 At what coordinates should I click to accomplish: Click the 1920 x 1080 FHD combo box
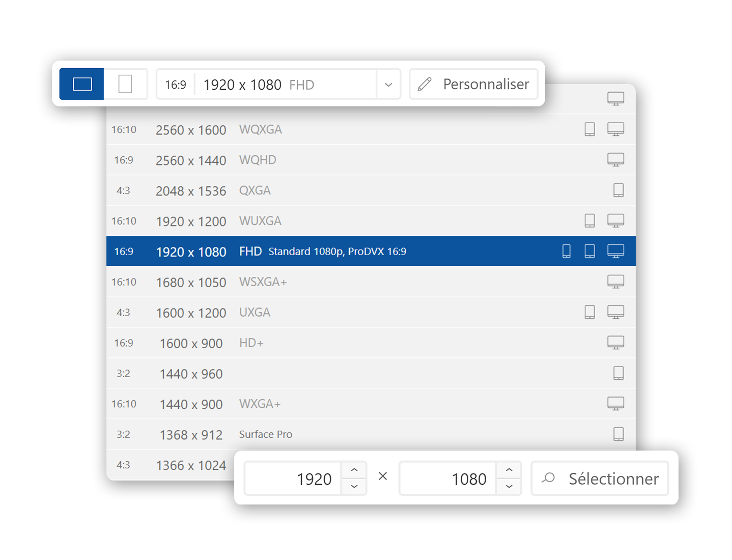(x=278, y=84)
